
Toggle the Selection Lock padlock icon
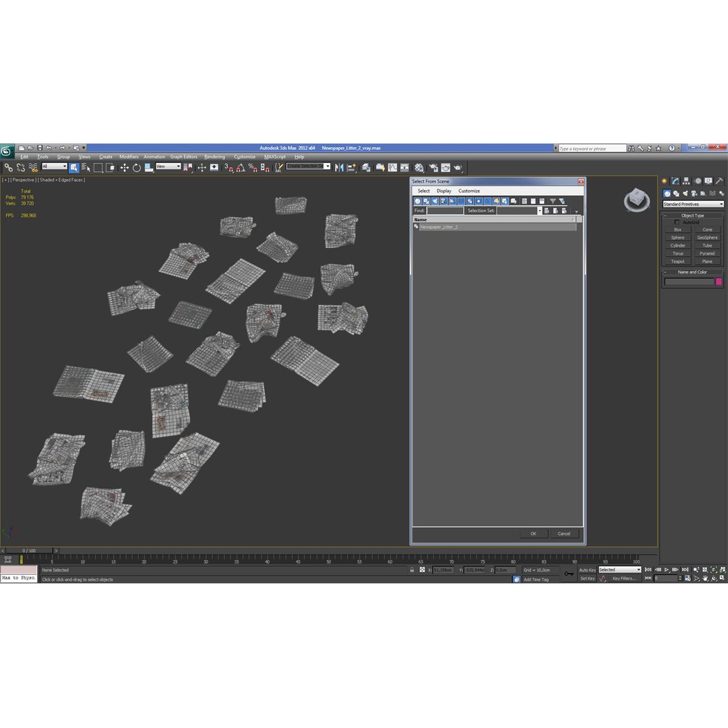[412, 570]
